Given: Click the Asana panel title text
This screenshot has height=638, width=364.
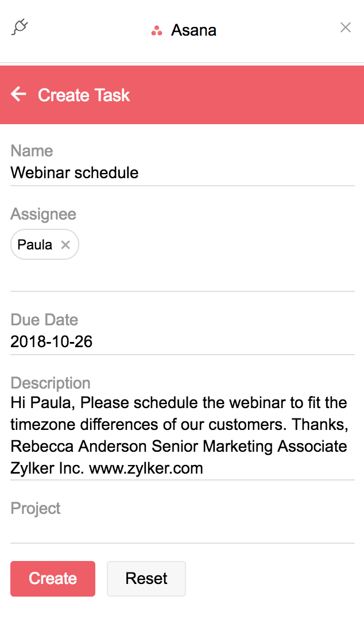Looking at the screenshot, I should point(193,30).
